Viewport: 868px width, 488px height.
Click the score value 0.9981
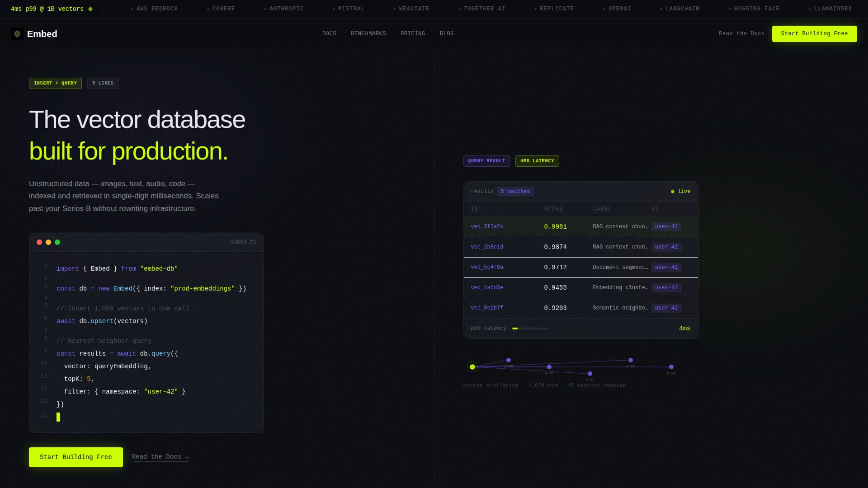coord(555,227)
